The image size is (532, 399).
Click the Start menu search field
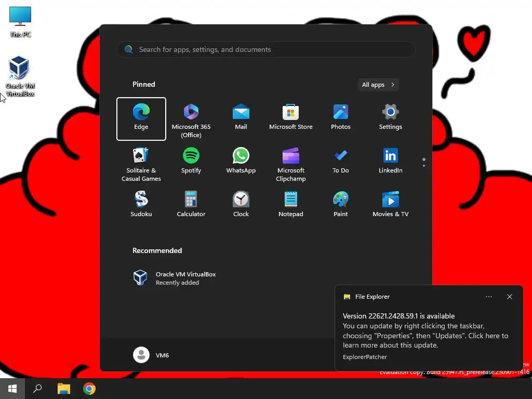[266, 49]
